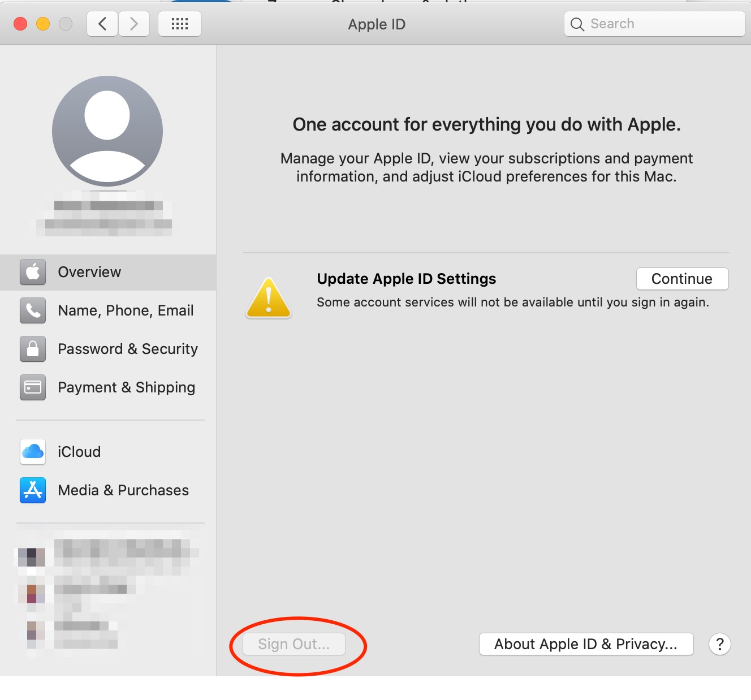Go back with the left chevron button
Image resolution: width=751 pixels, height=700 pixels.
[x=102, y=24]
